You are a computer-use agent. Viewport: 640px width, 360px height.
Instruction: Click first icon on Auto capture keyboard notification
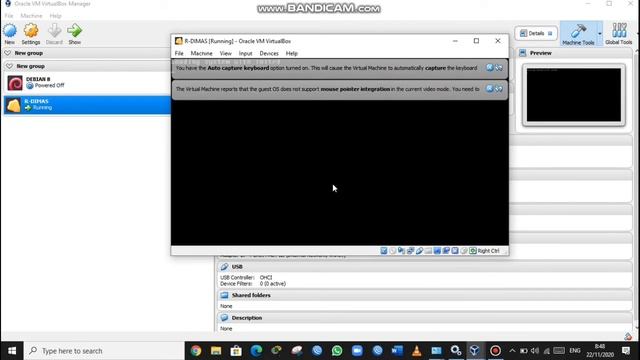click(490, 68)
